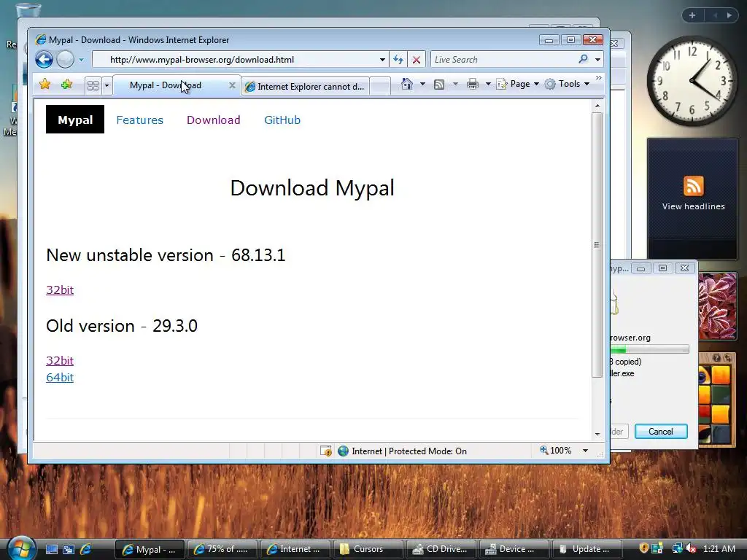This screenshot has width=747, height=560.
Task: Click inside the Live Search box
Action: click(x=503, y=60)
